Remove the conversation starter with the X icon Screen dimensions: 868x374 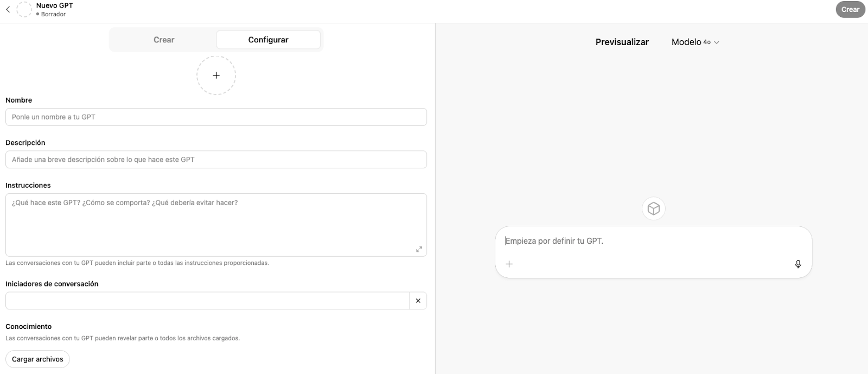point(418,300)
